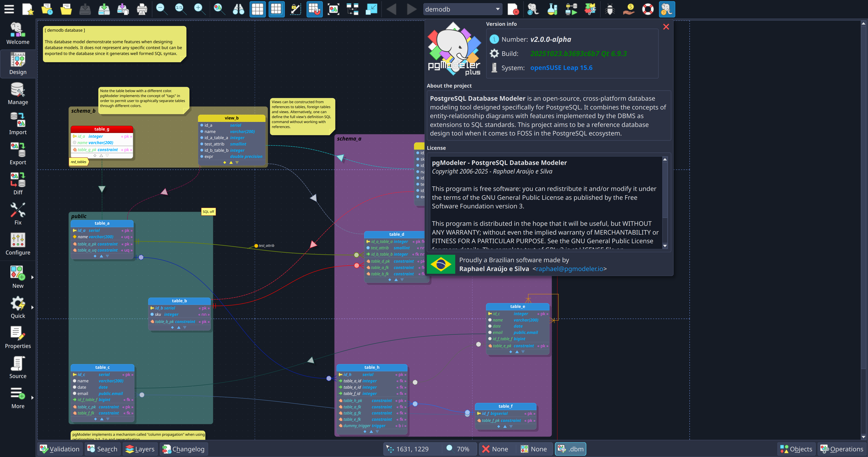Open the plugins settings (puzzle wrench icon)
Viewport: 868px width, 457px height.
pos(590,9)
